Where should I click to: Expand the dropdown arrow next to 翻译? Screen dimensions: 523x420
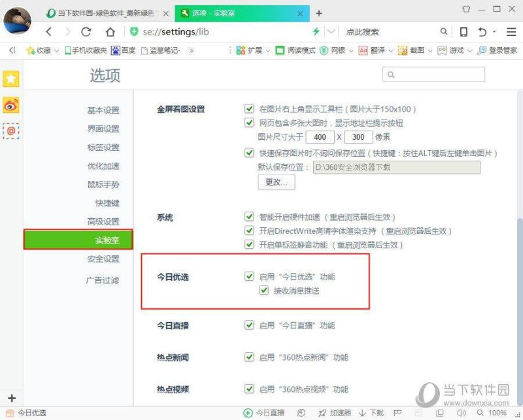click(389, 50)
